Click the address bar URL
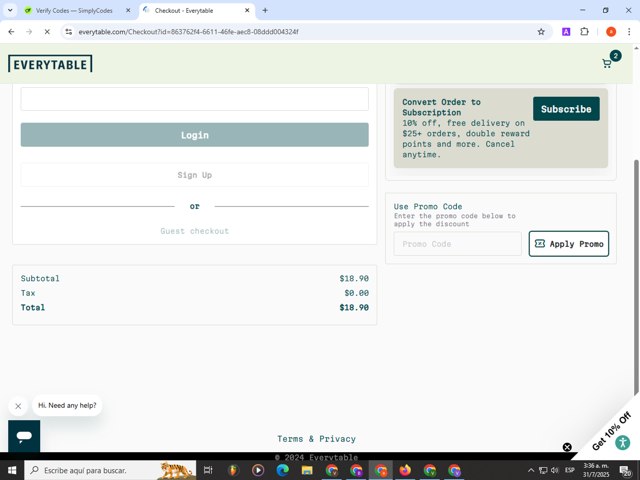The height and width of the screenshot is (480, 640). tap(188, 32)
